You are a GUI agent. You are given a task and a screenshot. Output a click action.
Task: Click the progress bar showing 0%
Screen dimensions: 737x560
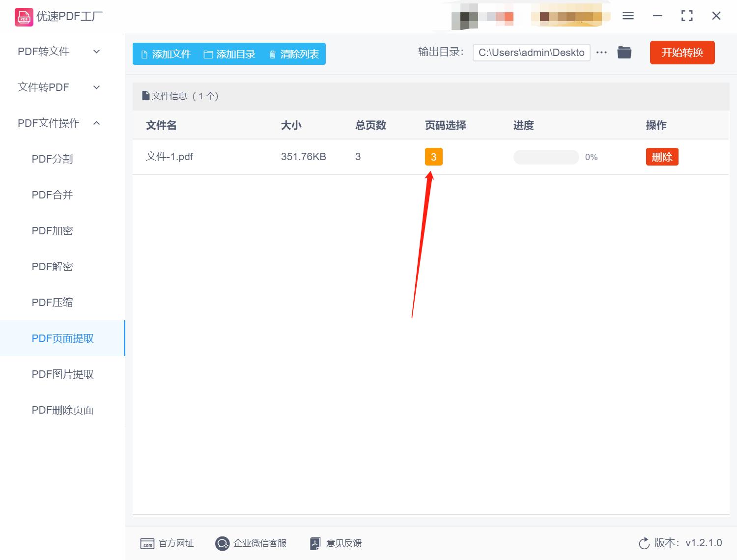(546, 157)
